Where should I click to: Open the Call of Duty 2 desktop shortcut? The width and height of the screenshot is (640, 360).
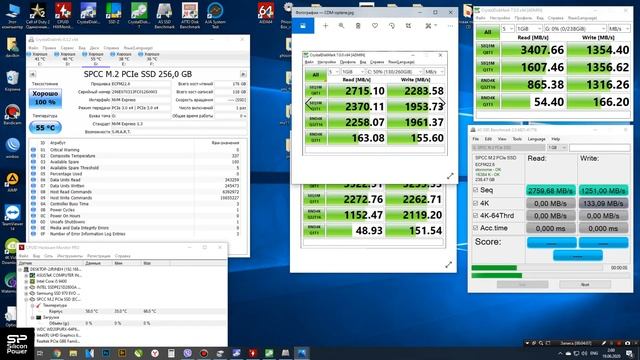[x=38, y=16]
